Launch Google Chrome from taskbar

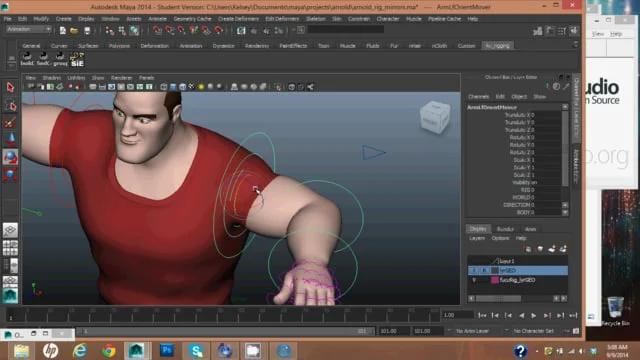109,351
